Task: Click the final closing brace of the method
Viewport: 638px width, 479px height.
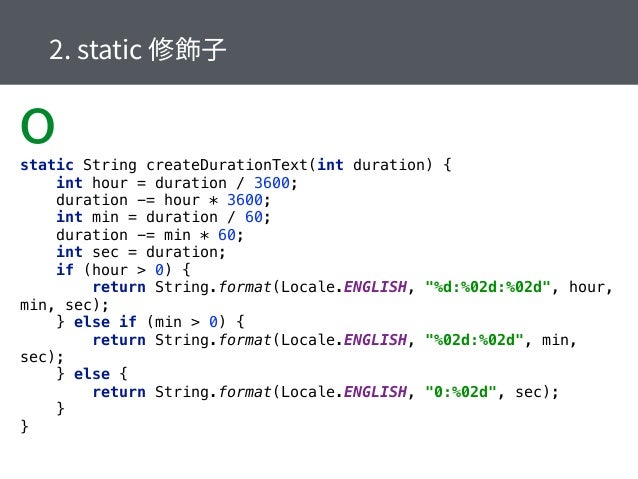Action: click(x=25, y=427)
